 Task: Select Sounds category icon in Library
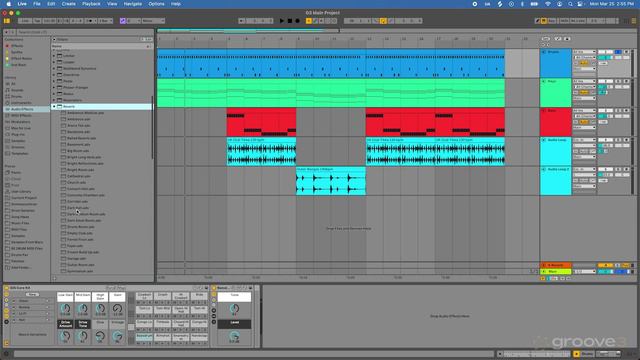pos(7,90)
